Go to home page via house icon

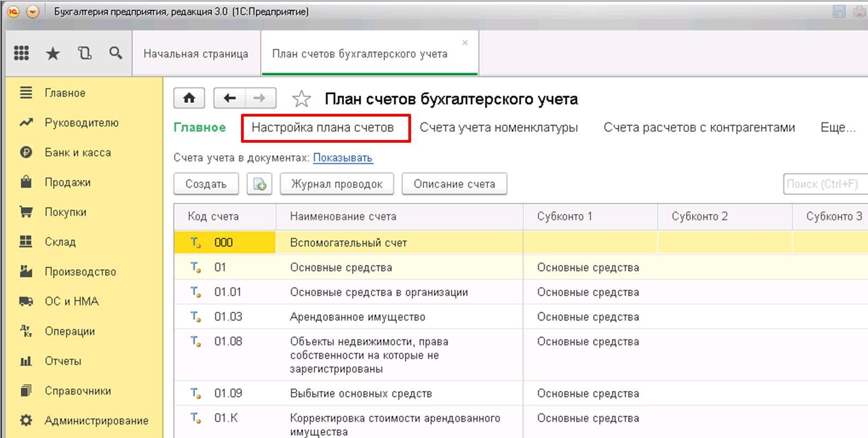pos(189,98)
